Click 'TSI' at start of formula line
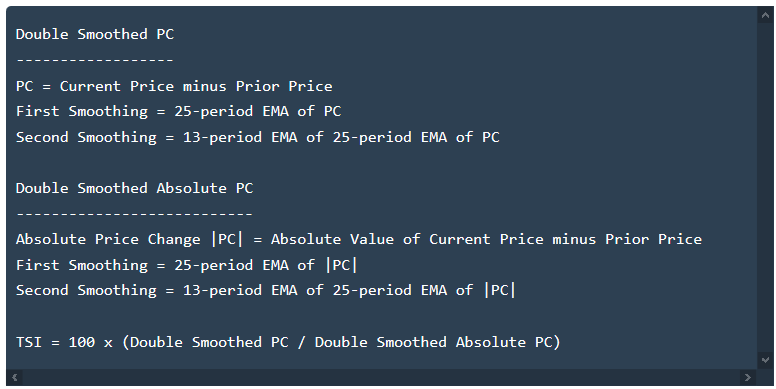The image size is (776, 389). [x=29, y=342]
